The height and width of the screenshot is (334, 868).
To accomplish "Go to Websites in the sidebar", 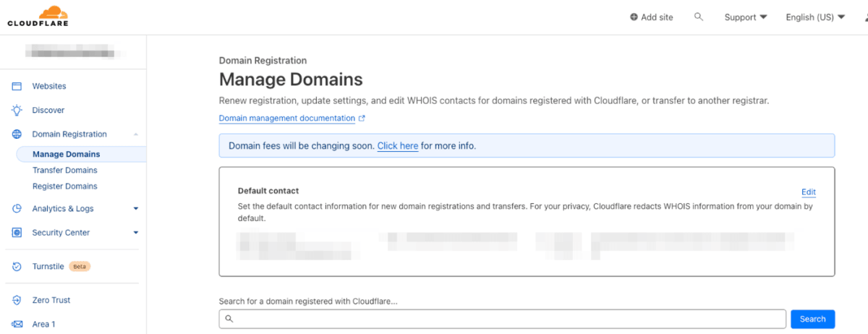I will pos(49,86).
